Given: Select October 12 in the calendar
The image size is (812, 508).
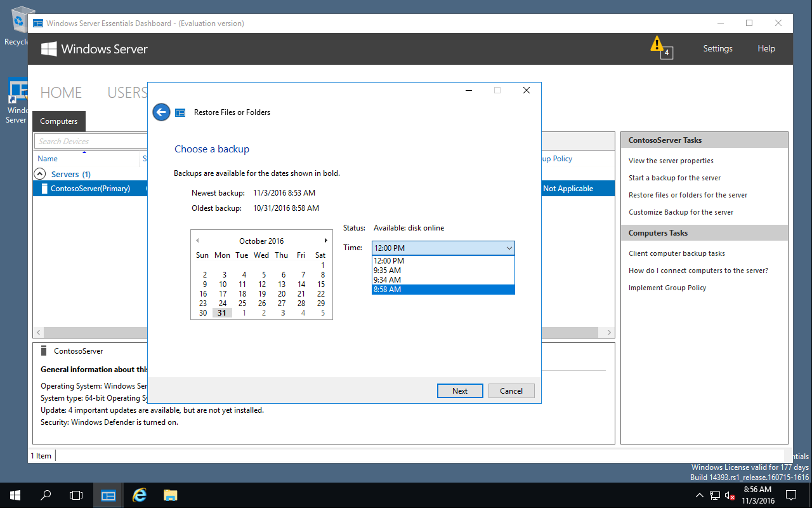Looking at the screenshot, I should click(262, 284).
